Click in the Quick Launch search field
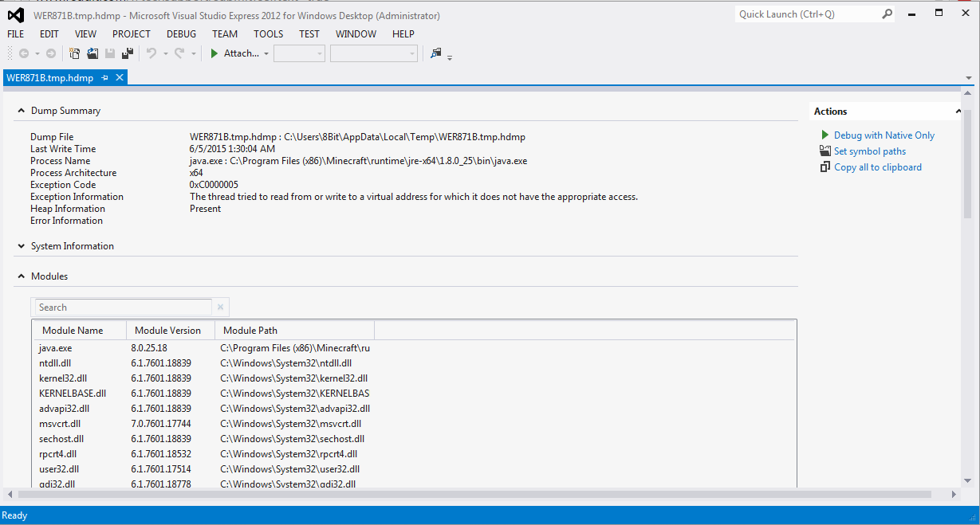Viewport: 980px width, 525px height. 807,14
